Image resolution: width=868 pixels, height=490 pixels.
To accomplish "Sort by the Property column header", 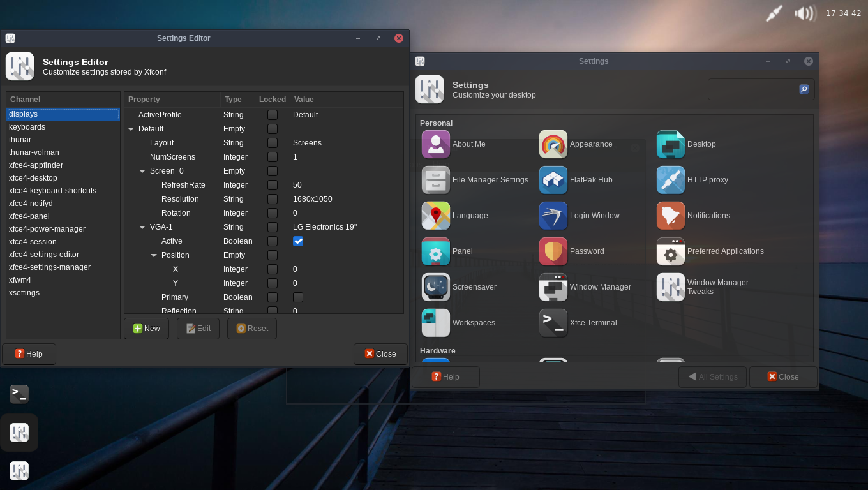I will click(172, 100).
